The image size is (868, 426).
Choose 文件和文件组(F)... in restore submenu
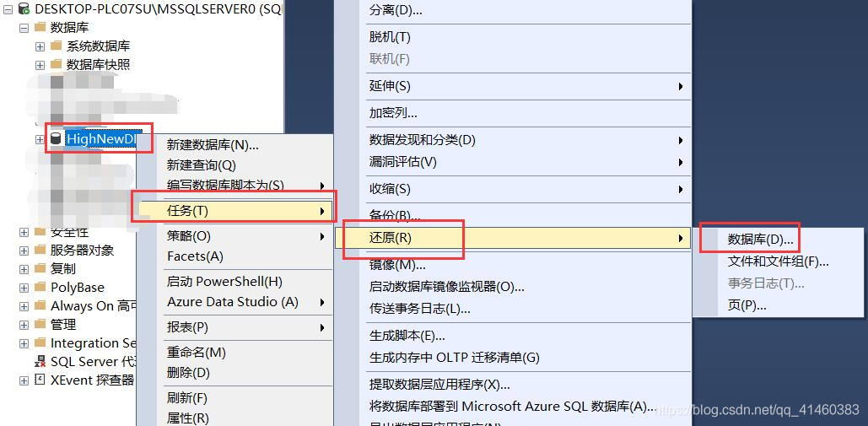[x=777, y=262]
